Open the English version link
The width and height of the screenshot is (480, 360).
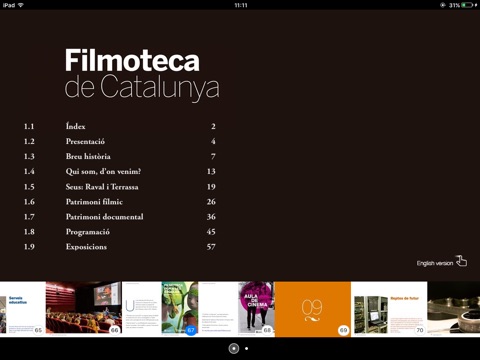435,263
